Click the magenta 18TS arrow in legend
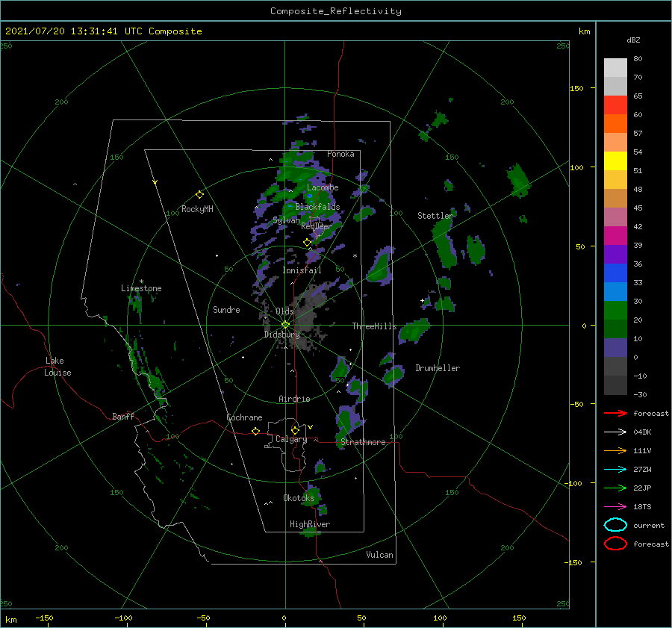This screenshot has height=628, width=672. pyautogui.click(x=615, y=507)
